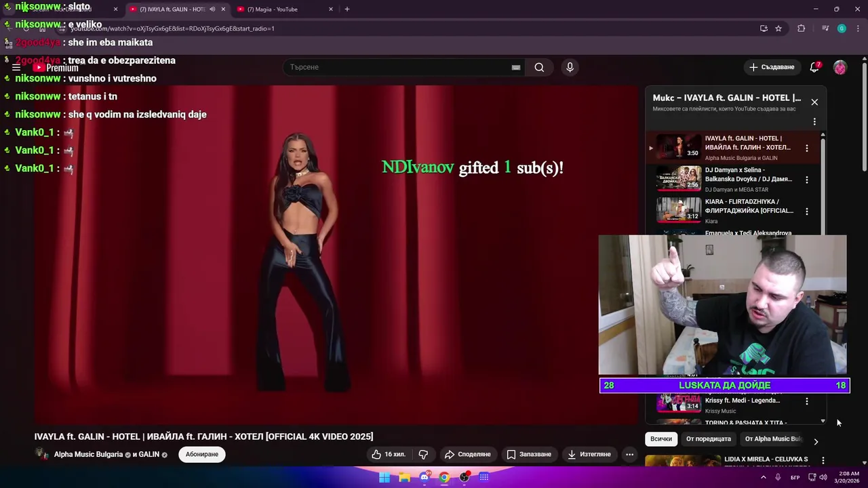Close the Magiia - YouTube tab

click(331, 9)
